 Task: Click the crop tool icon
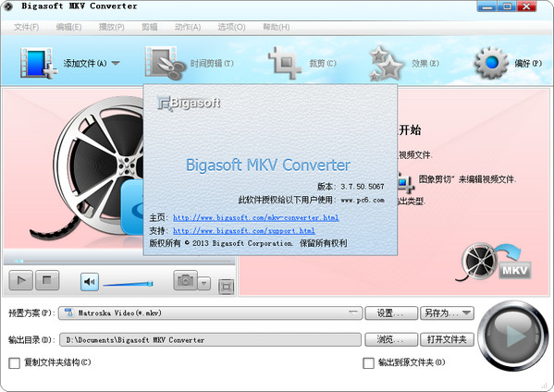(285, 63)
